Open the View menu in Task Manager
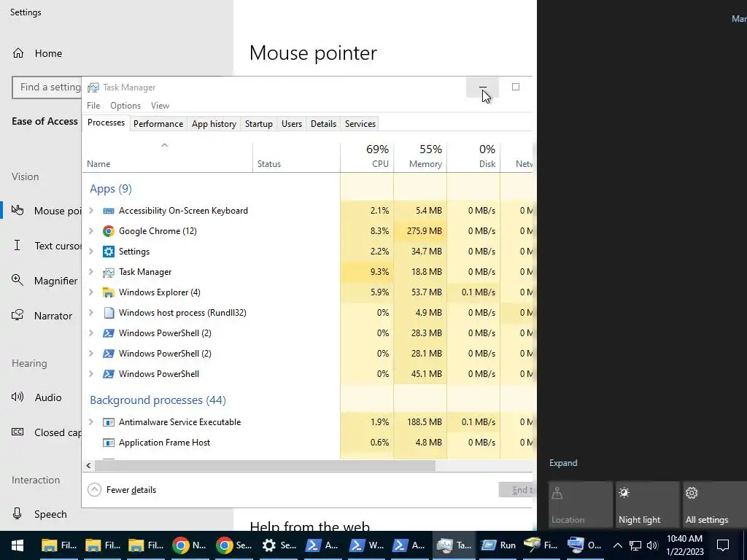This screenshot has width=747, height=560. pyautogui.click(x=160, y=106)
